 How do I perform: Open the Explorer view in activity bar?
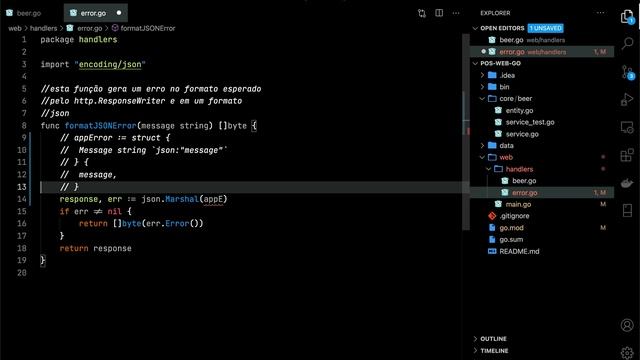pyautogui.click(x=627, y=17)
